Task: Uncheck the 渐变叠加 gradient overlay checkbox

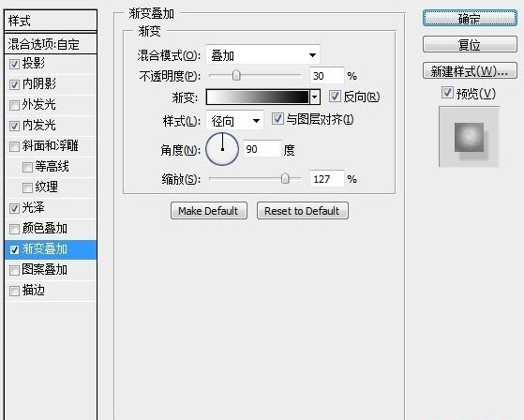Action: 14,249
